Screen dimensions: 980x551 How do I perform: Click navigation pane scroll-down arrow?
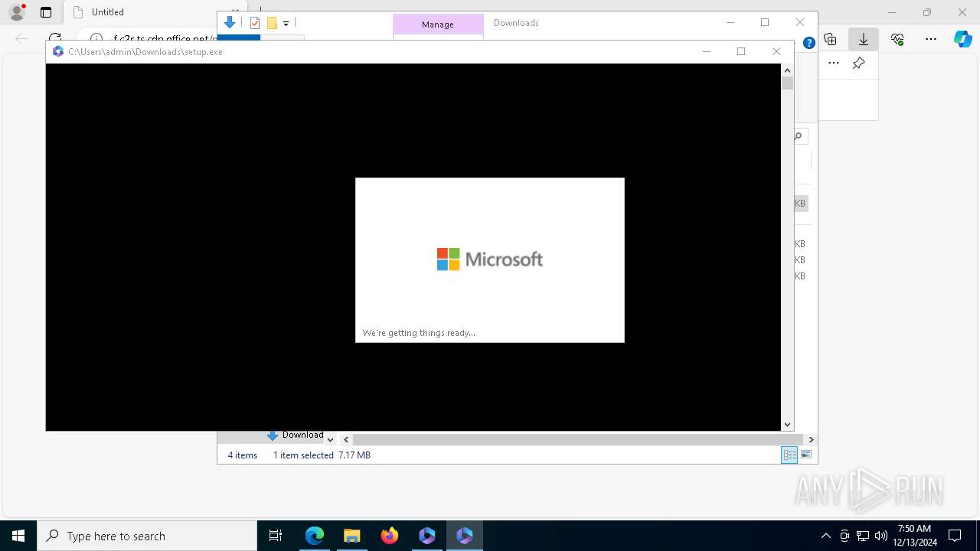330,439
